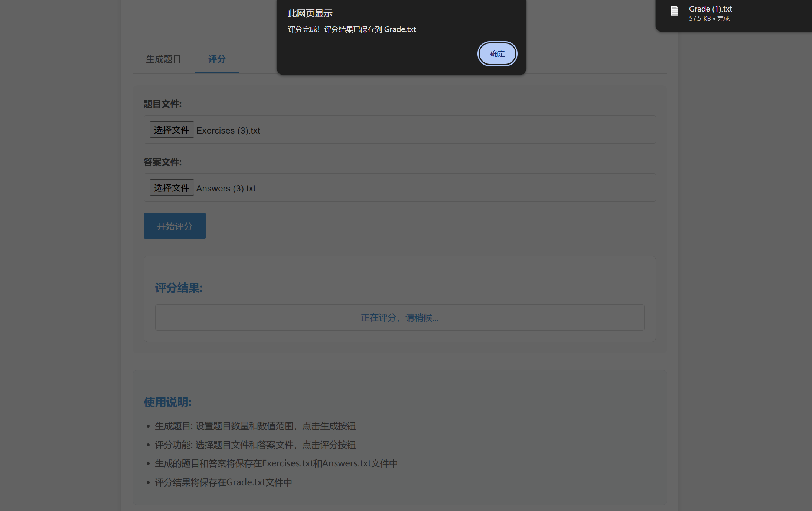Click the Answers (3).txt file name

tap(226, 189)
